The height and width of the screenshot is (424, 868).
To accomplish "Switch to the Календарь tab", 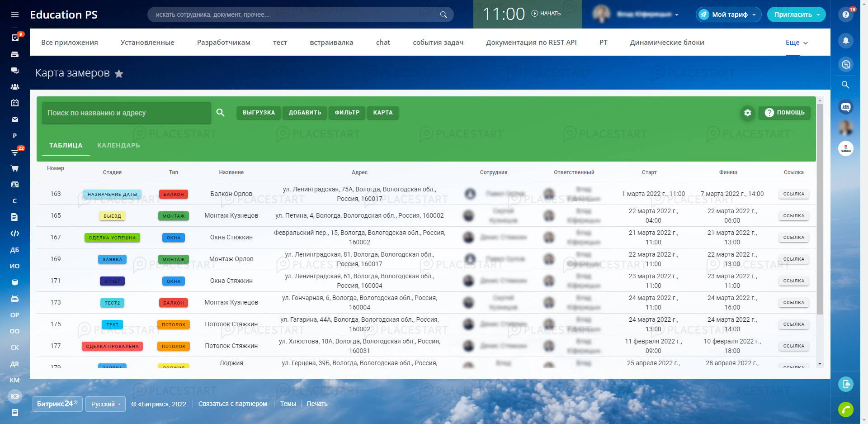I will (x=118, y=145).
